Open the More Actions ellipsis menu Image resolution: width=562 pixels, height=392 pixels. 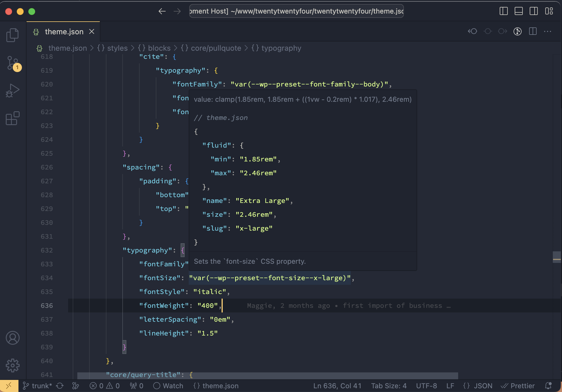pyautogui.click(x=547, y=31)
